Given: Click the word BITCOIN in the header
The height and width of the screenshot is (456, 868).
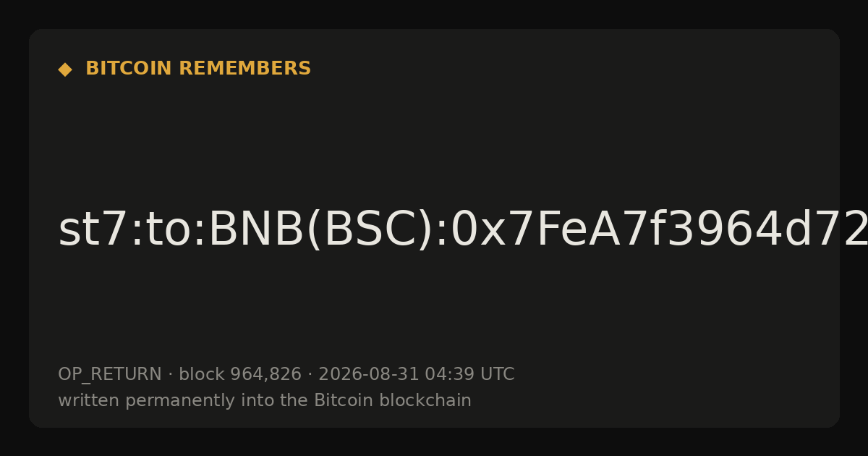Looking at the screenshot, I should click(129, 69).
